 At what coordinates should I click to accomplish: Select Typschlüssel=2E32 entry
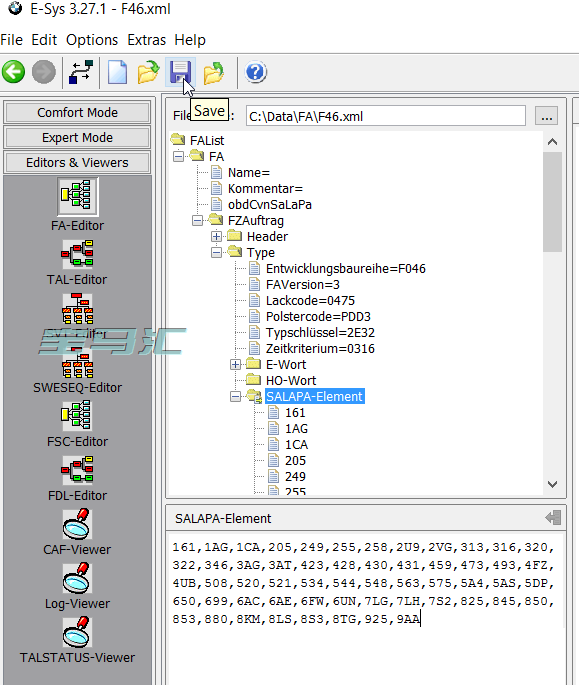point(320,333)
